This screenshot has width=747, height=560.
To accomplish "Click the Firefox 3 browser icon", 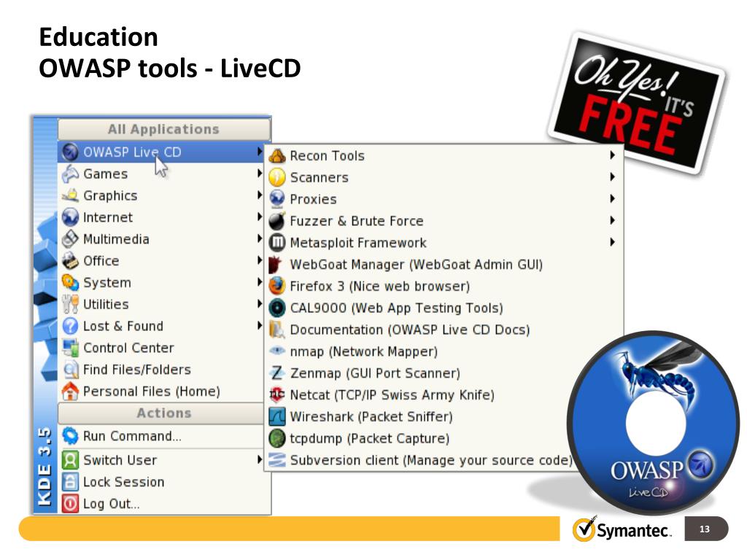I will click(276, 286).
